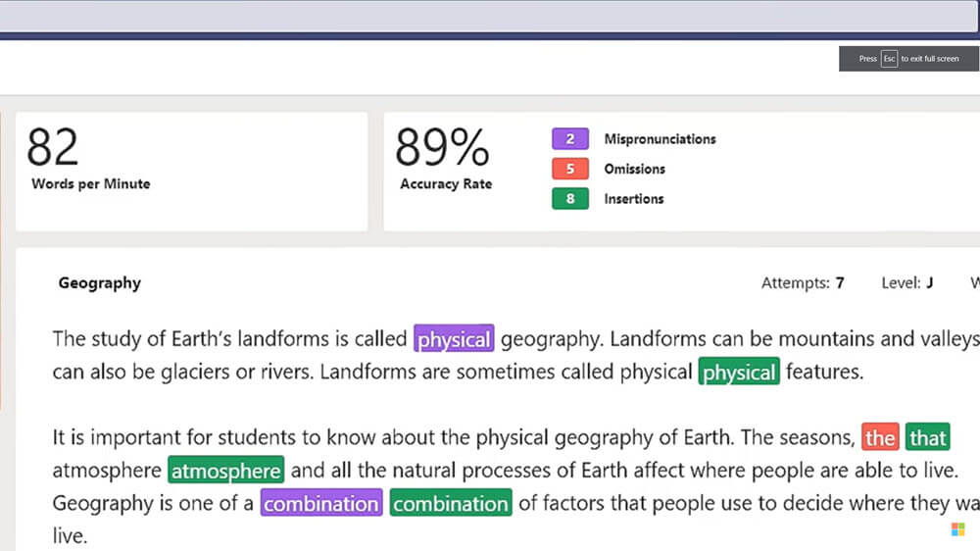
Task: Click the purple highlighted word 'physical'
Action: tap(454, 339)
